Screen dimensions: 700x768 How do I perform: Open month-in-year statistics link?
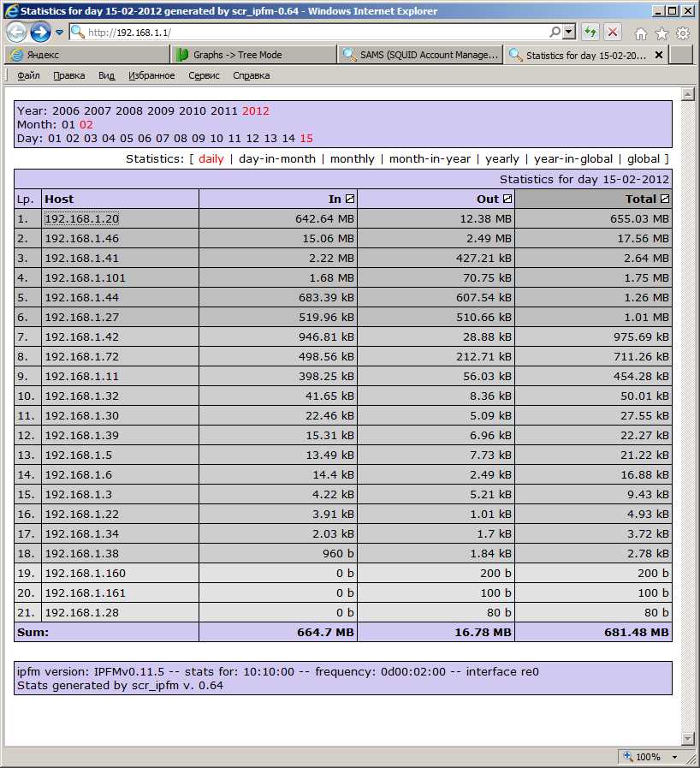tap(430, 158)
